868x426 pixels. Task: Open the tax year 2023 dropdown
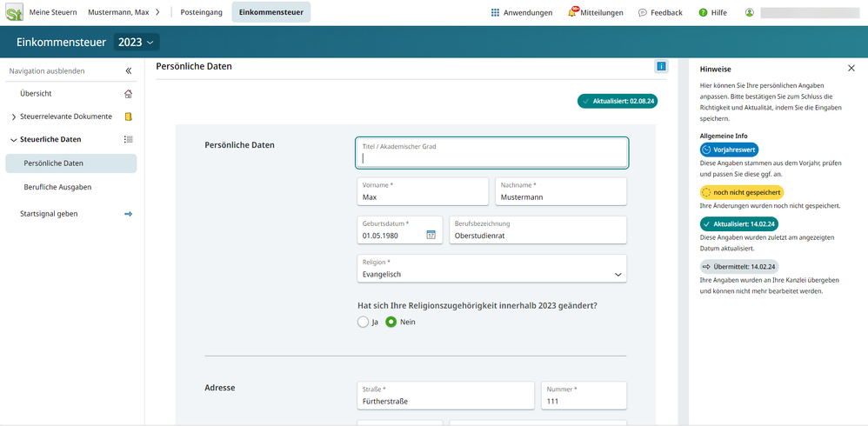point(139,43)
